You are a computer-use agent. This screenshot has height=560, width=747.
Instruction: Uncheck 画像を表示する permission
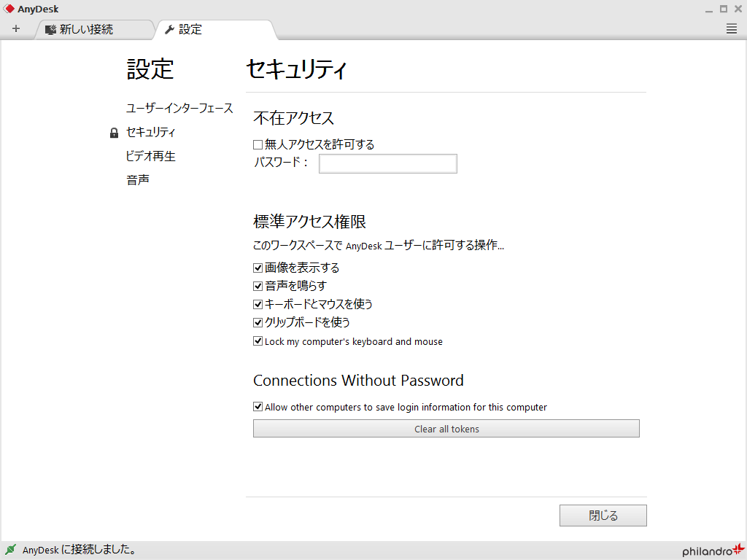click(258, 268)
